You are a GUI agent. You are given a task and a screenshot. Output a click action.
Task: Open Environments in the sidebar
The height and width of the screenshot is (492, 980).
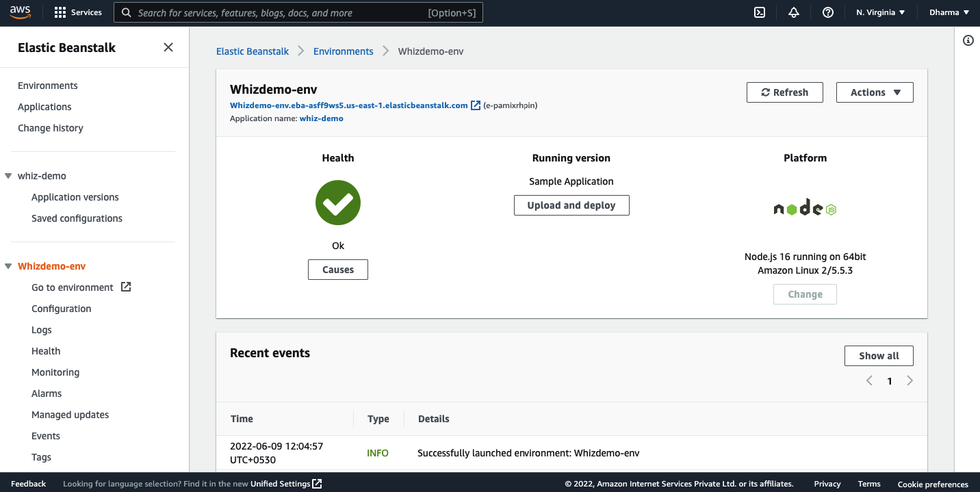(x=48, y=86)
